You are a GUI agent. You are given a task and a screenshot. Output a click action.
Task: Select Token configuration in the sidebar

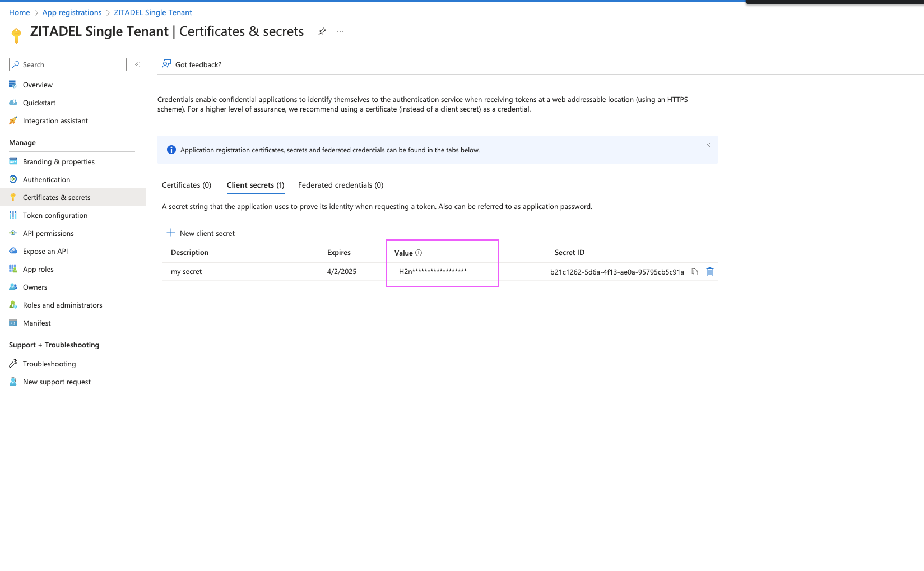click(x=54, y=215)
